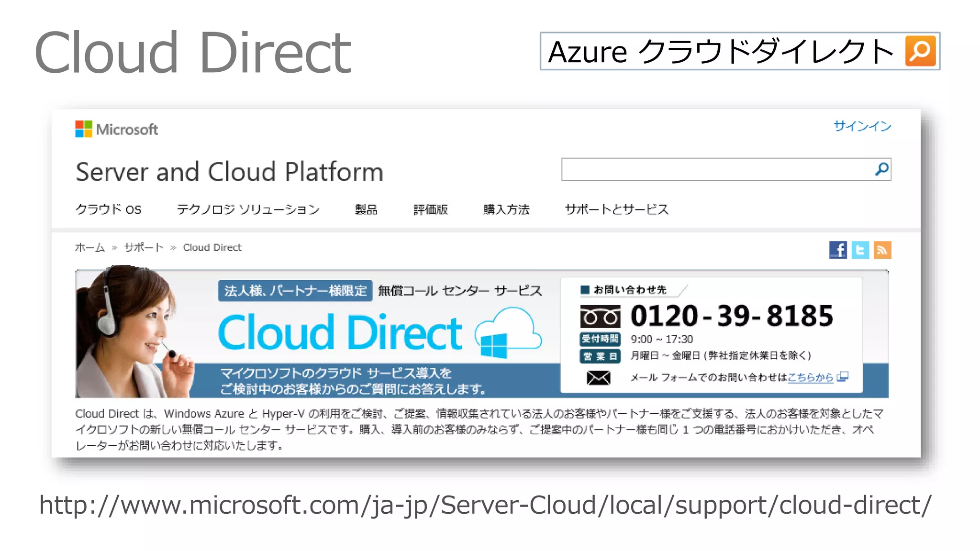Image resolution: width=980 pixels, height=551 pixels.
Task: Click the Azure クラウドダイレクト search box
Action: click(740, 51)
